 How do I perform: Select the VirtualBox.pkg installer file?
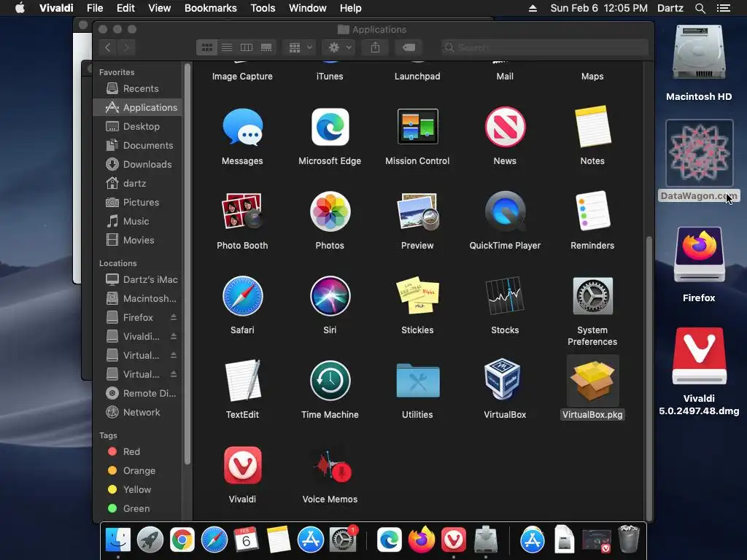(592, 381)
